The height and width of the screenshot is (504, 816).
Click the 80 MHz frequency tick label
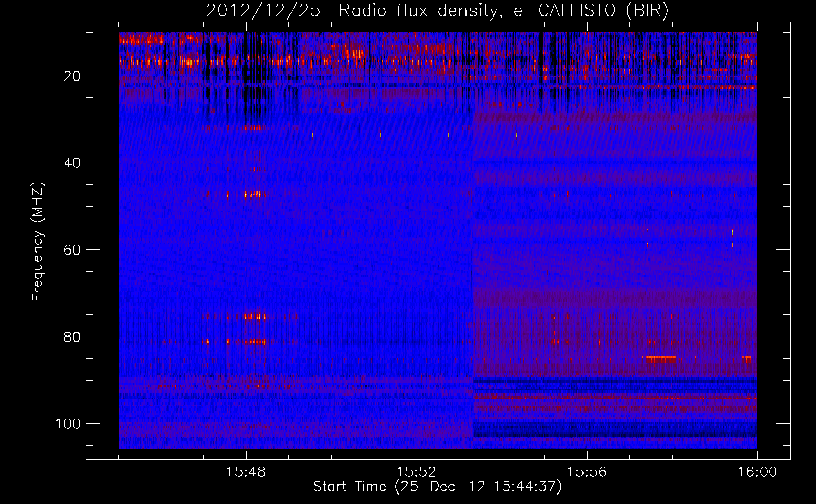click(x=72, y=337)
